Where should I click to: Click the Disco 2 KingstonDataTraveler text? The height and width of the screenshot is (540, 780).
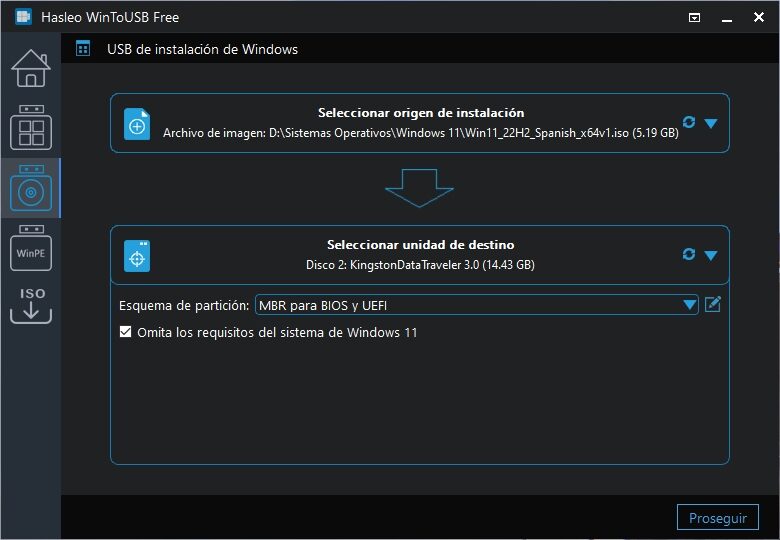pos(420,265)
